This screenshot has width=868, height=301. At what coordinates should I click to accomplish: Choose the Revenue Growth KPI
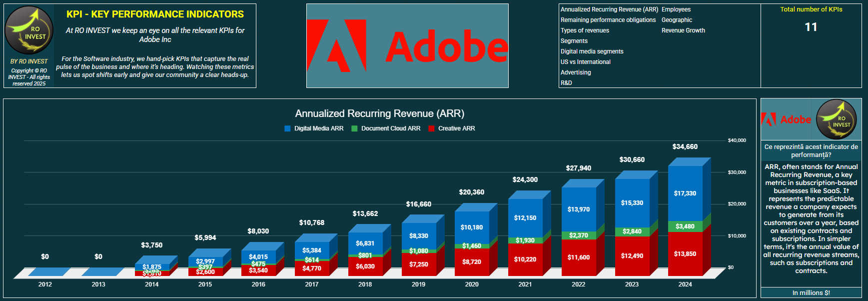click(683, 30)
